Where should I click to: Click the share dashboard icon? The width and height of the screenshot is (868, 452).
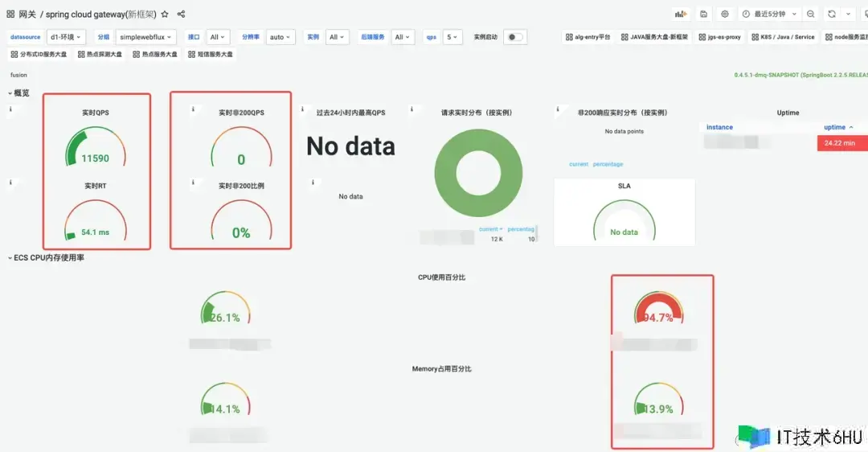181,14
